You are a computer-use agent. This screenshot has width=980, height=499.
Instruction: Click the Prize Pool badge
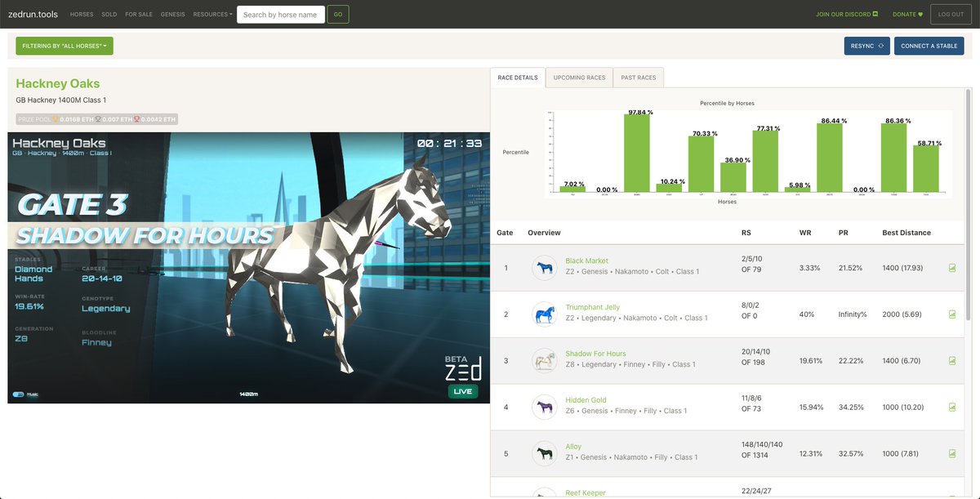pos(97,119)
